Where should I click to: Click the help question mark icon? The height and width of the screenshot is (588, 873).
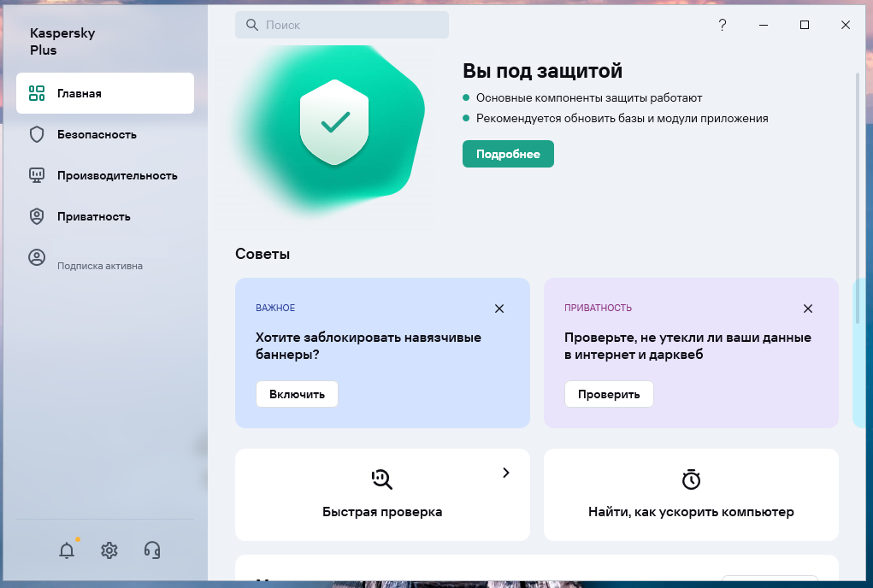point(722,25)
